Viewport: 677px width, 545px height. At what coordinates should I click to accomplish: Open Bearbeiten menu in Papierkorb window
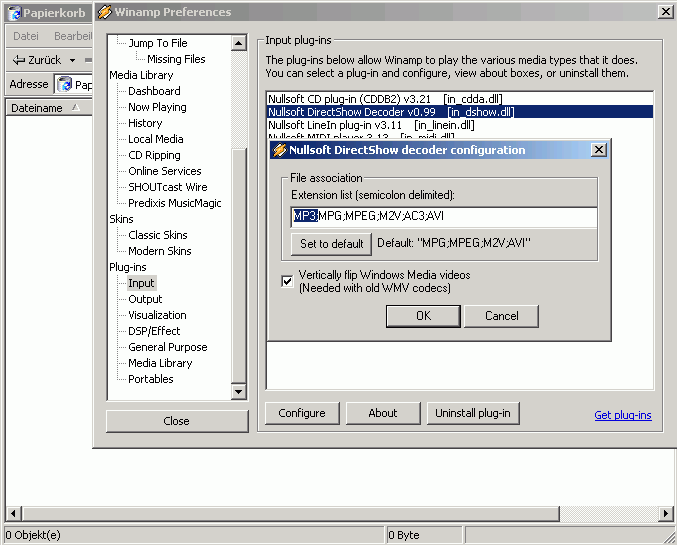click(72, 36)
